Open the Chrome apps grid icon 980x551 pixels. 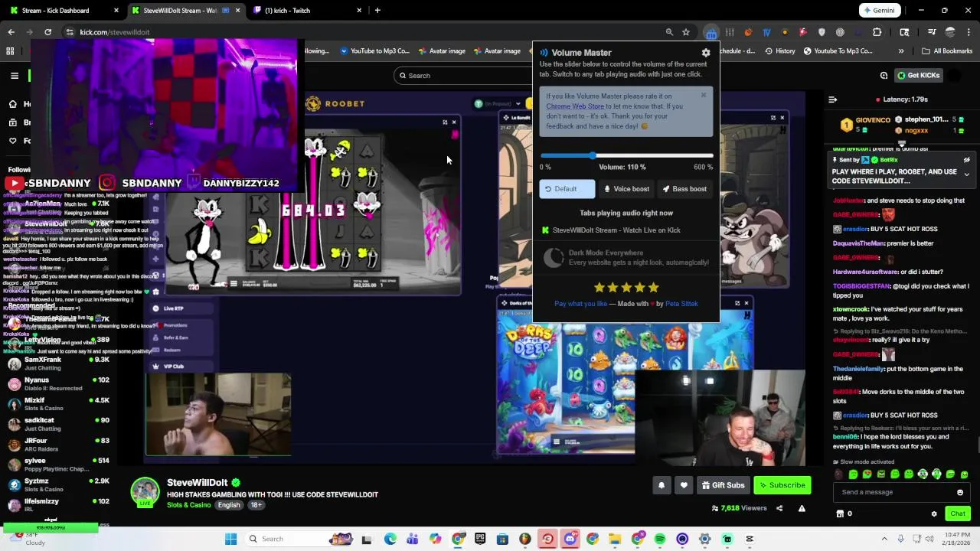10,51
